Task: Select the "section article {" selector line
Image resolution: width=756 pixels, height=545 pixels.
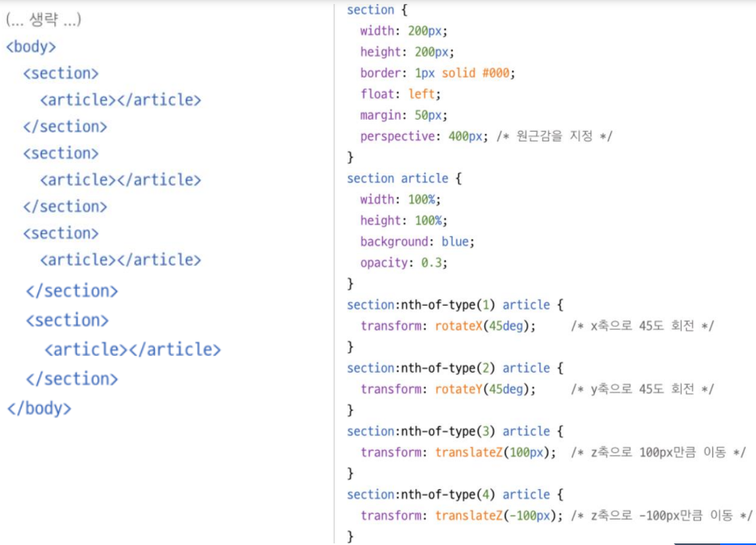Action: (x=404, y=179)
